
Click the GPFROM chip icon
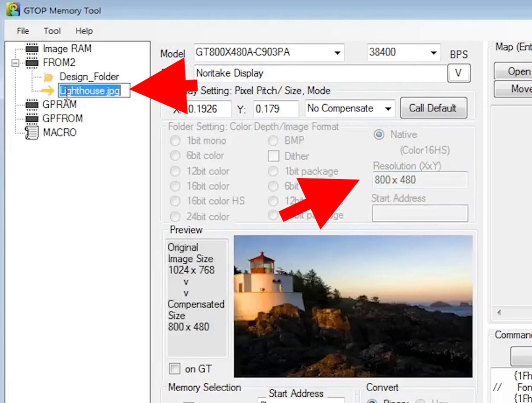point(32,118)
